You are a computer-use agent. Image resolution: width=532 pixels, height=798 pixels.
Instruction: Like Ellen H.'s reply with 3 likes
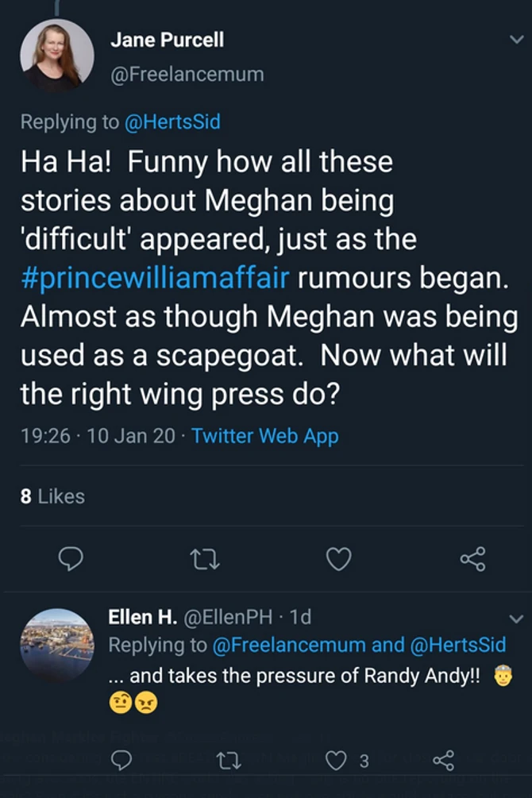(337, 761)
